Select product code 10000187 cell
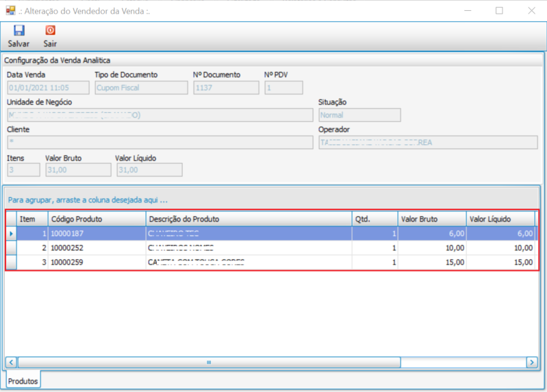Image resolution: width=547 pixels, height=392 pixels. [x=97, y=233]
